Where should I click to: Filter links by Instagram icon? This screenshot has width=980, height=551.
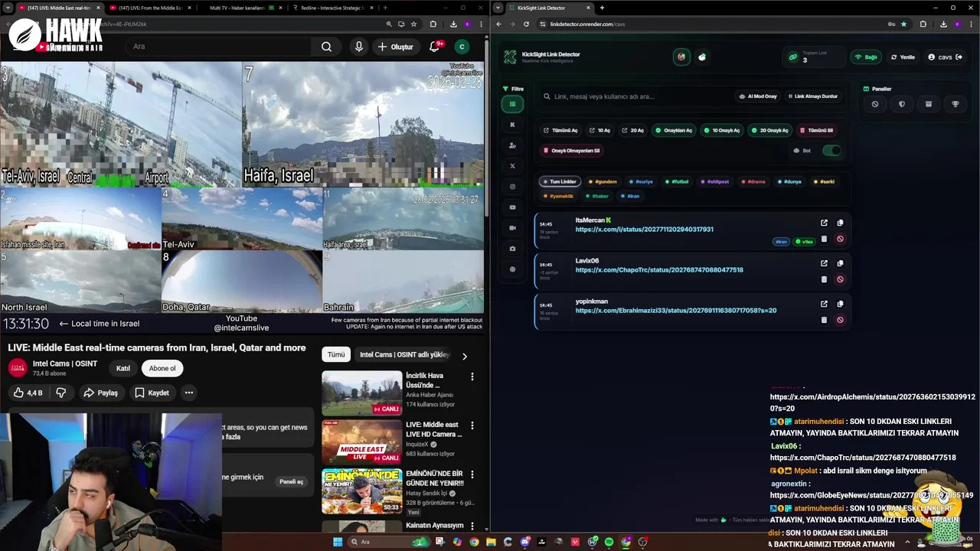[x=512, y=187]
